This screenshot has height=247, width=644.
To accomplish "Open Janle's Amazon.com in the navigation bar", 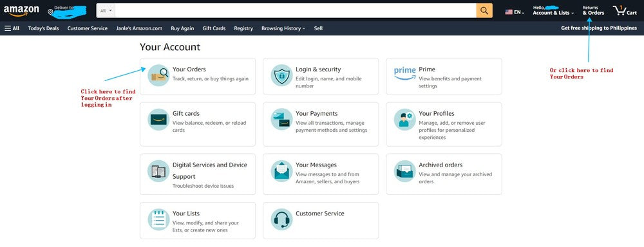I will point(139,28).
